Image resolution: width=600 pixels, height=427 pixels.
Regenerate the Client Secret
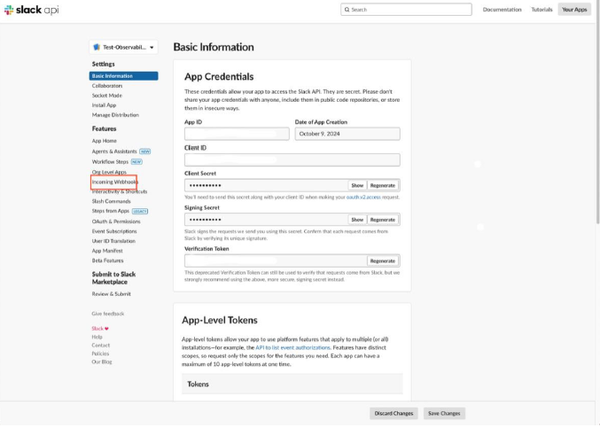383,185
